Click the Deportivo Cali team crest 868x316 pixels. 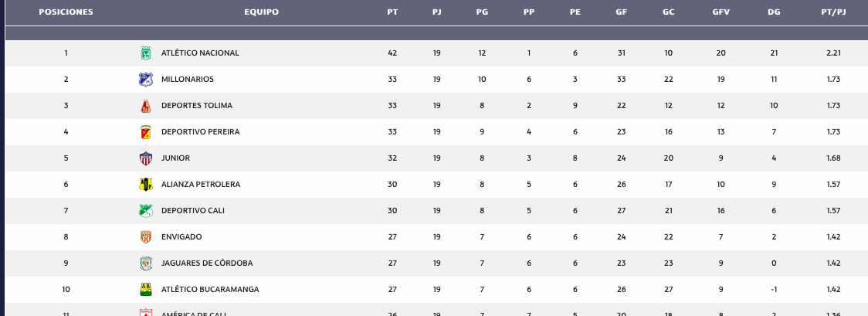point(146,211)
